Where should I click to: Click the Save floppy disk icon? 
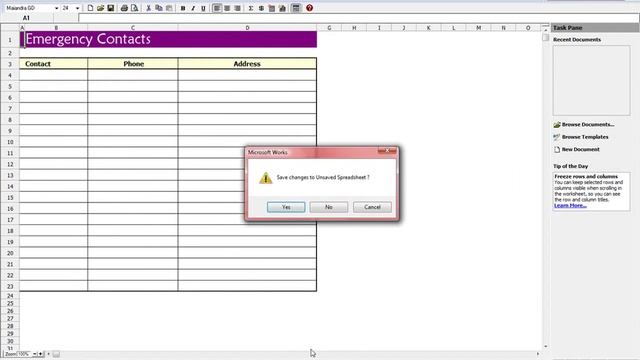click(111, 8)
